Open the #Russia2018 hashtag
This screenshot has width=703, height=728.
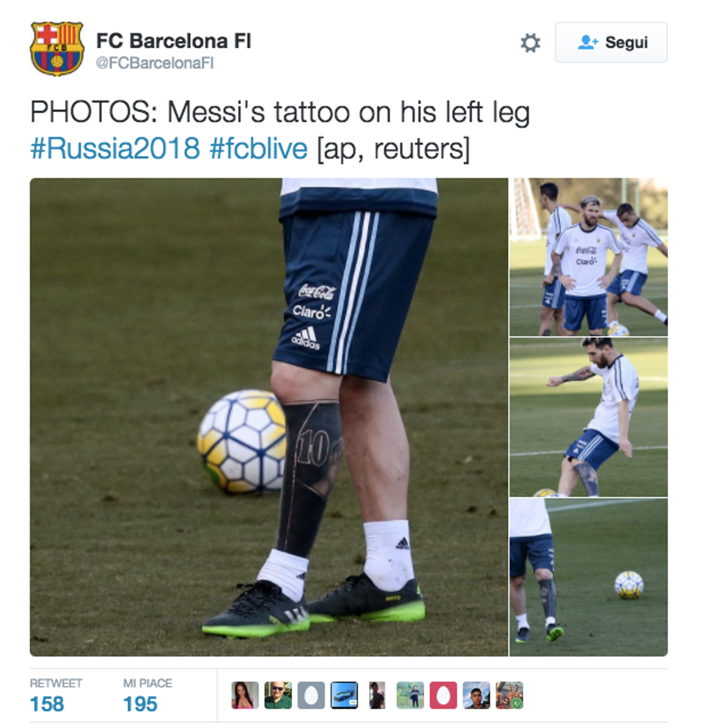click(115, 149)
